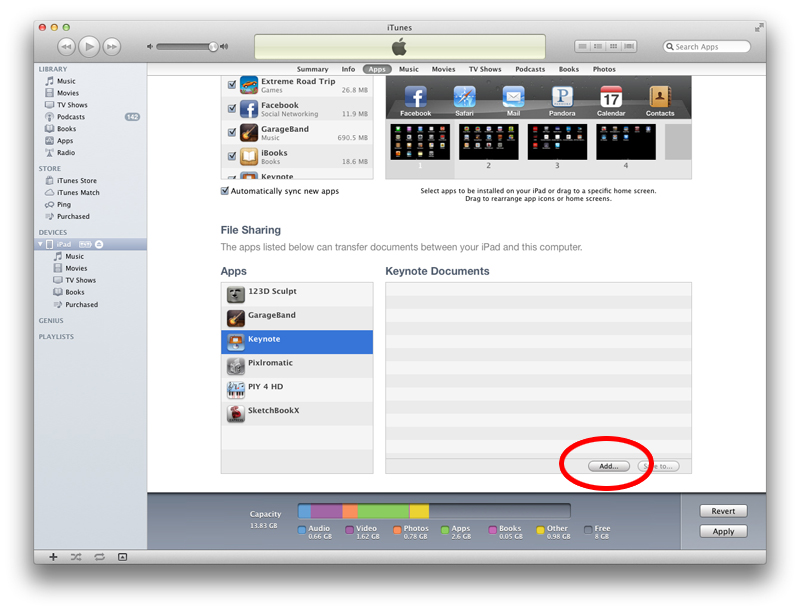Image resolution: width=800 pixels, height=611 pixels.
Task: Click the Add... button
Action: 609,466
